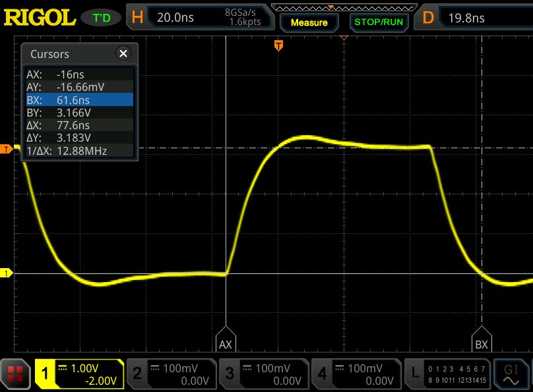The width and height of the screenshot is (533, 392).
Task: Open the red function navigation grid icon
Action: (x=15, y=374)
